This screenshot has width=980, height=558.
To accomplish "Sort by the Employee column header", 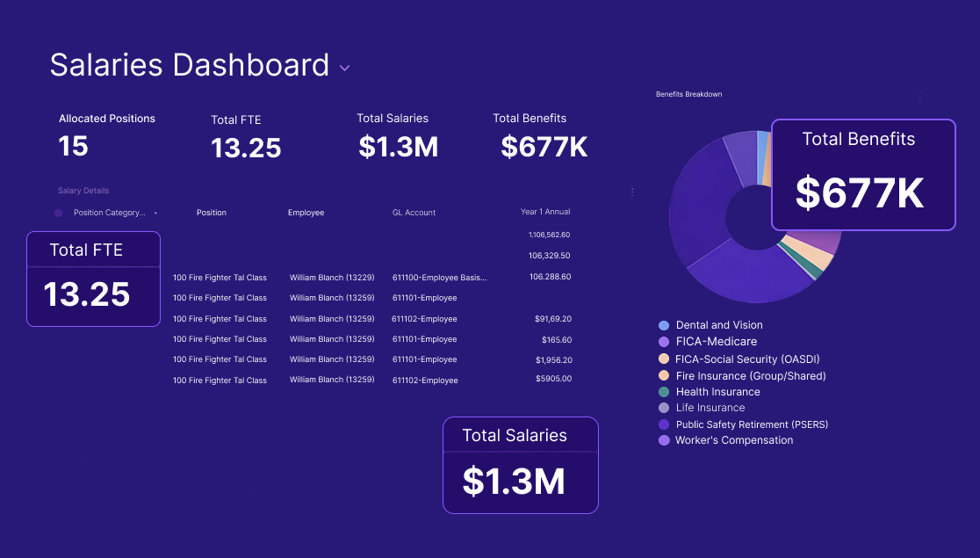I will tap(306, 213).
